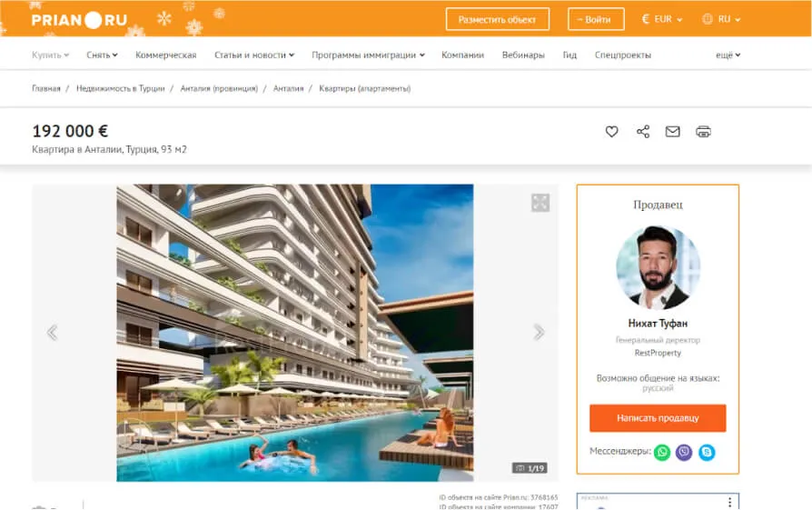Image resolution: width=812 pixels, height=510 pixels.
Task: Open the Вебинары menu item
Action: [523, 55]
